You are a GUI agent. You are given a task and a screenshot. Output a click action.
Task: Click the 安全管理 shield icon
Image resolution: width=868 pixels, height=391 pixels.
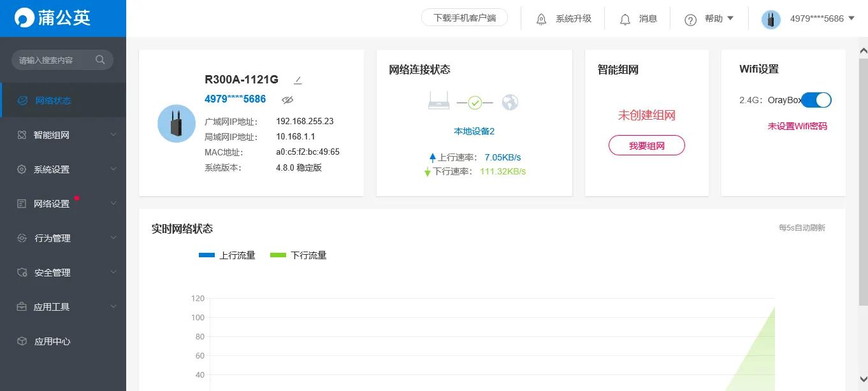[23, 272]
